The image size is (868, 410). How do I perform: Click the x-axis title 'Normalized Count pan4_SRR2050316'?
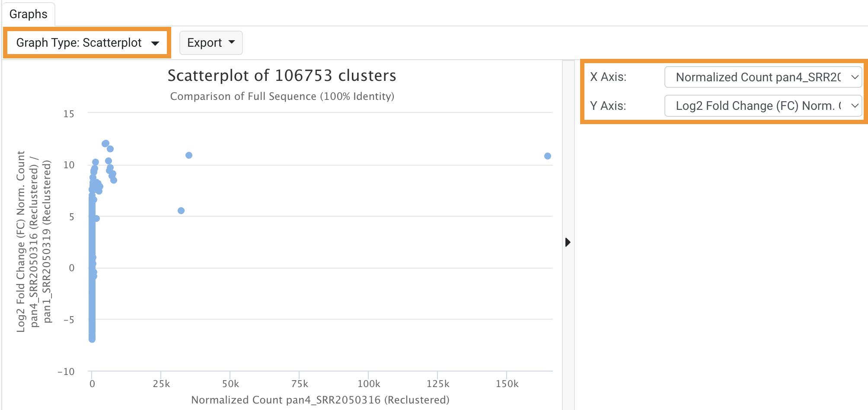(x=320, y=400)
